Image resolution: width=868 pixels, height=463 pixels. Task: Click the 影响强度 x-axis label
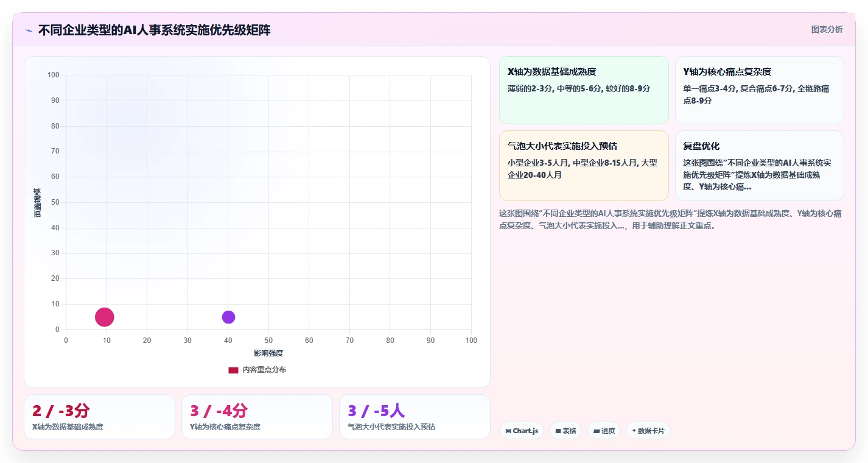(x=268, y=353)
